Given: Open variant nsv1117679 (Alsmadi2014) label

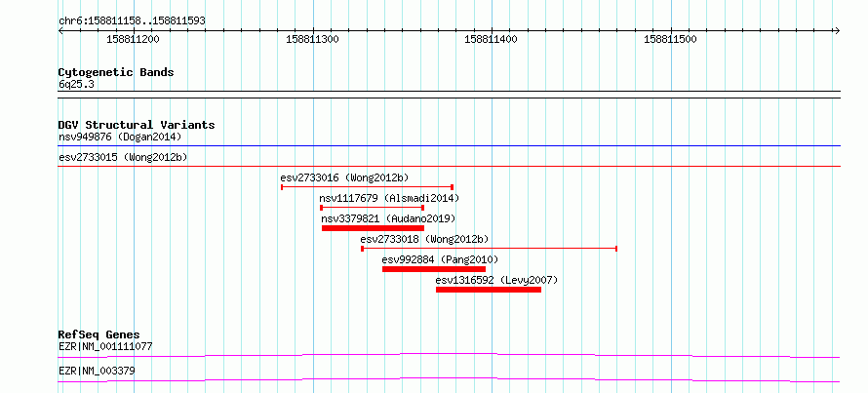Looking at the screenshot, I should coord(389,198).
